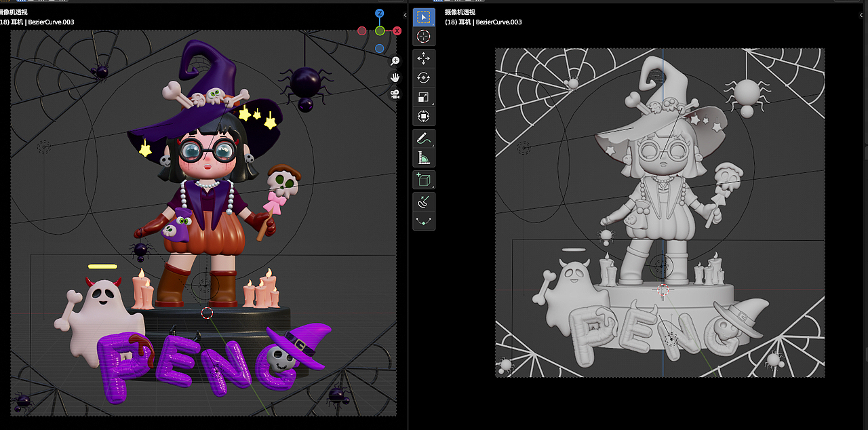Choose the Add Cube tool
The width and height of the screenshot is (868, 430).
[x=424, y=180]
